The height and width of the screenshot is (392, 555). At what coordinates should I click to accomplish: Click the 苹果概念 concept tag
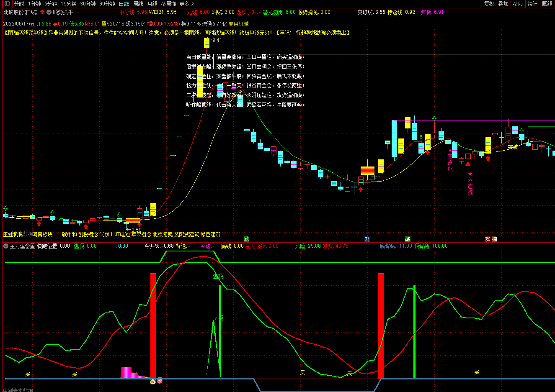(x=141, y=234)
